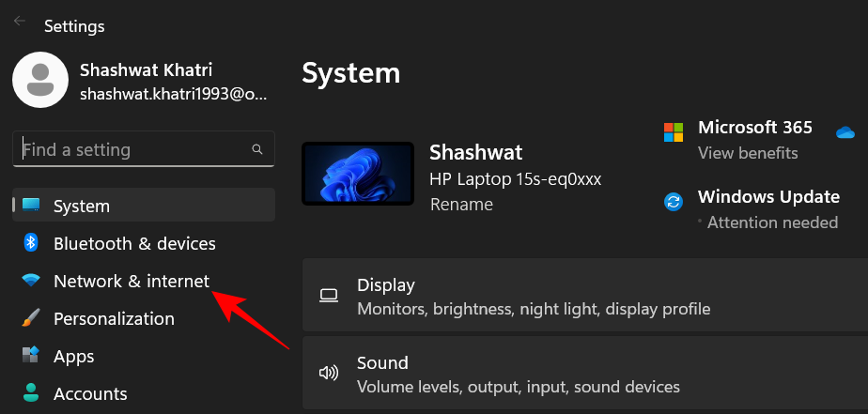Click the user profile avatar picture
Image resolution: width=868 pixels, height=414 pixels.
(39, 80)
